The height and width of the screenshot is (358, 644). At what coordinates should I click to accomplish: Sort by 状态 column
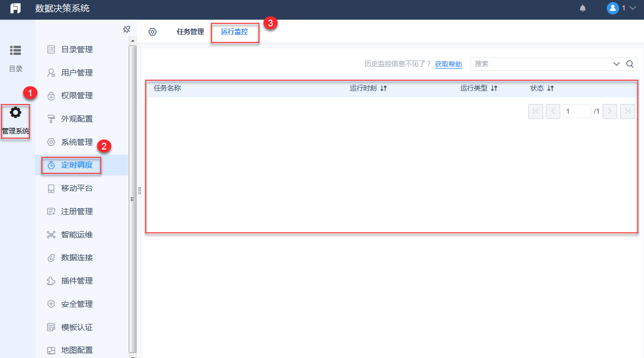pos(550,88)
